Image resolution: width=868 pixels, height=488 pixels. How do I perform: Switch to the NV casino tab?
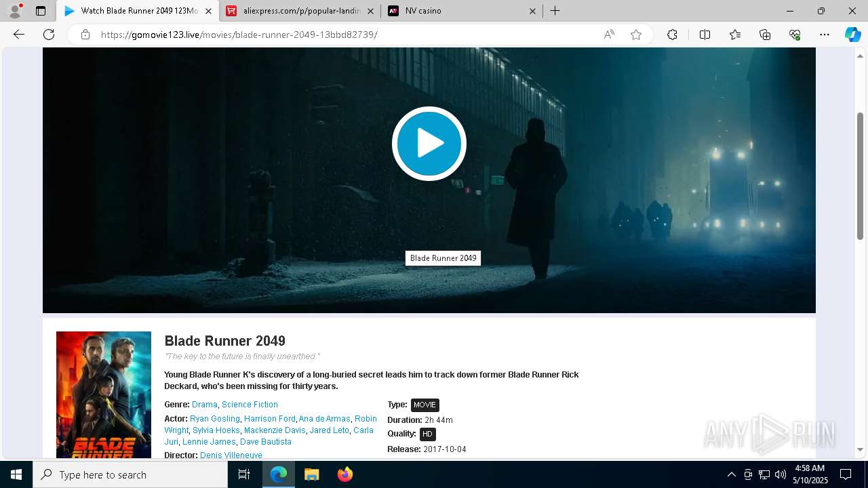(462, 11)
